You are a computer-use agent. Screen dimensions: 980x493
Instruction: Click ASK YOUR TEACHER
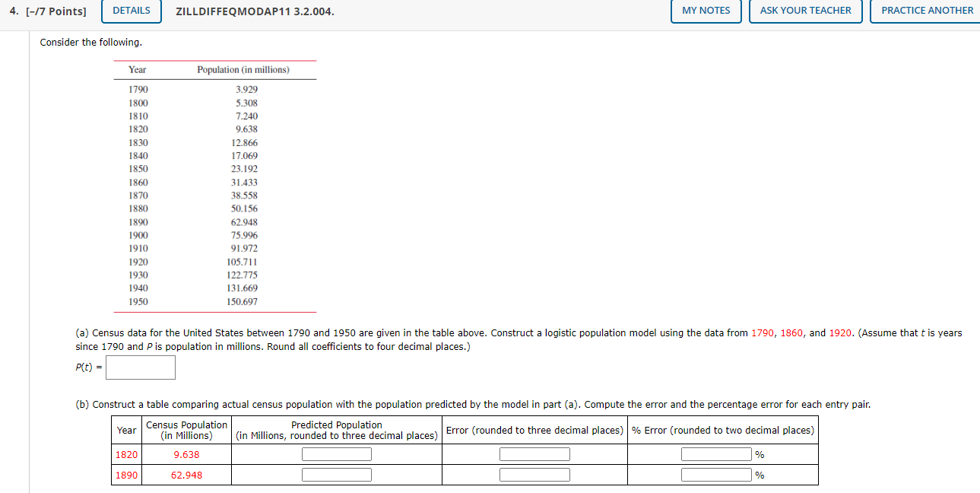tap(805, 11)
